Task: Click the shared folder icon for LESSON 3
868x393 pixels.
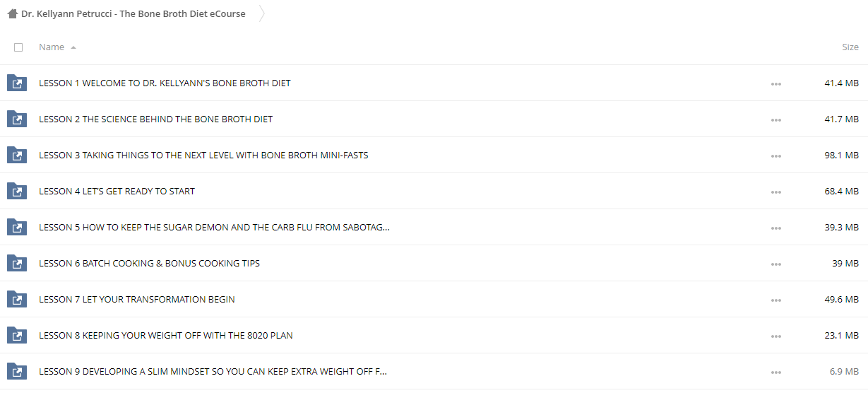Action: pos(17,156)
